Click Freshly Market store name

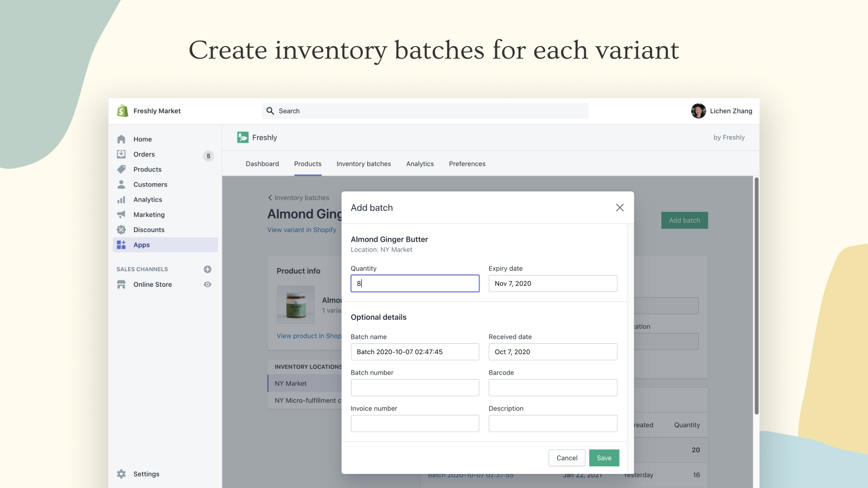click(157, 111)
